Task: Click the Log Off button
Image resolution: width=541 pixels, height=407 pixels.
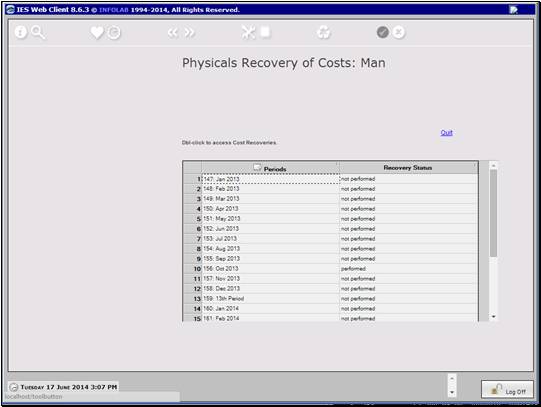Action: coord(507,389)
